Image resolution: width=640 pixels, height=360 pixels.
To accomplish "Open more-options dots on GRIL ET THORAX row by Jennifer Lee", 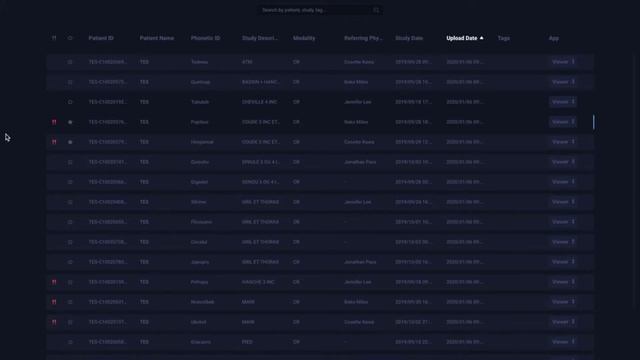I will coord(573,202).
